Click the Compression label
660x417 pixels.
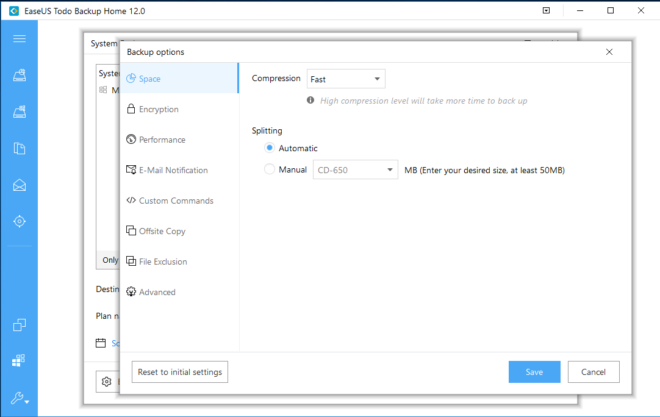(x=276, y=79)
